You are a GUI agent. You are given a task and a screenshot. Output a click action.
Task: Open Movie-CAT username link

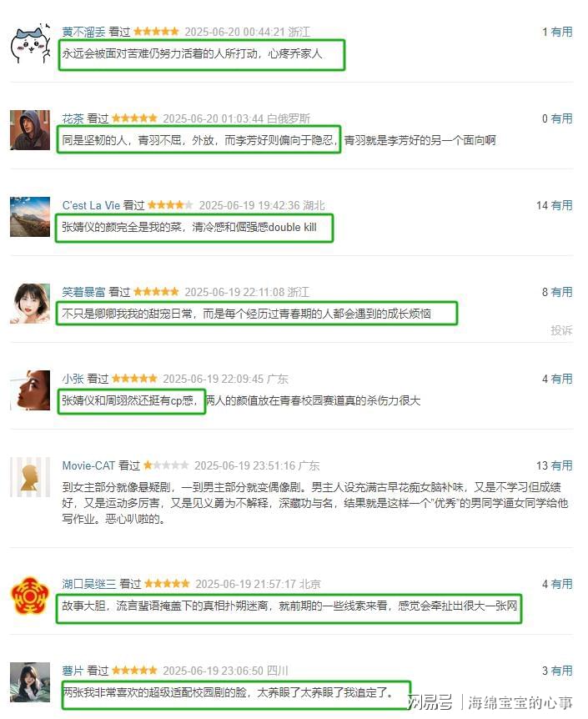[88, 465]
